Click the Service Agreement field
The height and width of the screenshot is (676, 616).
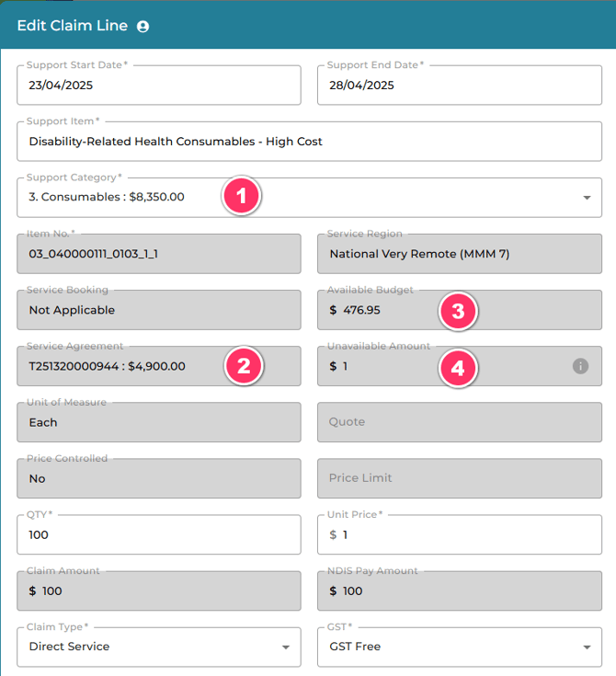(x=159, y=366)
